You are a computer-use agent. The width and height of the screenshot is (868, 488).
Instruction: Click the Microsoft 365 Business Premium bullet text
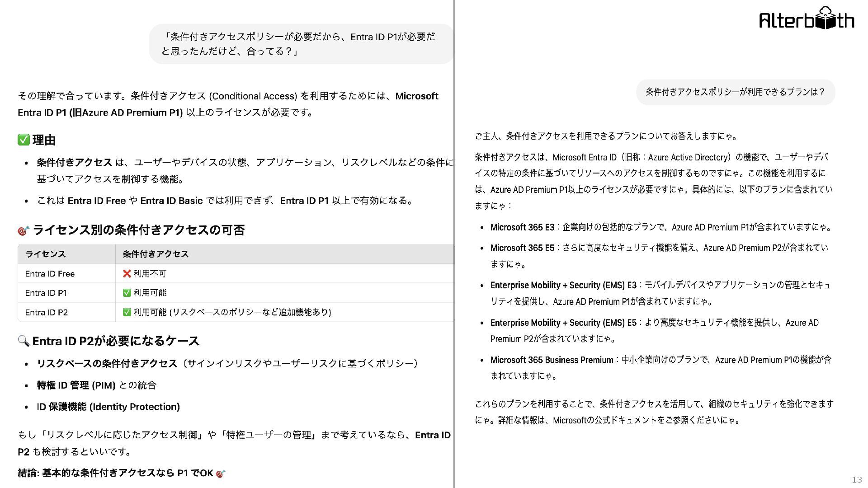pyautogui.click(x=552, y=360)
